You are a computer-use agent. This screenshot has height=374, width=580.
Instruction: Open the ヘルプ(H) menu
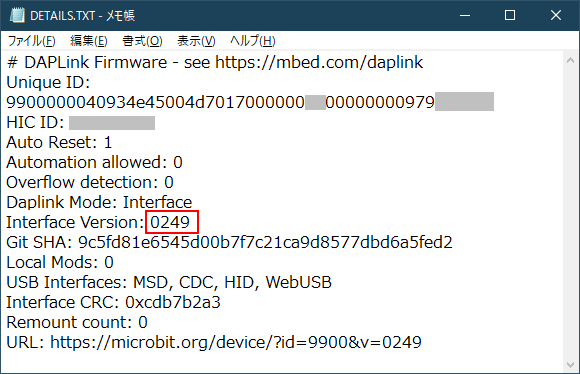point(253,41)
